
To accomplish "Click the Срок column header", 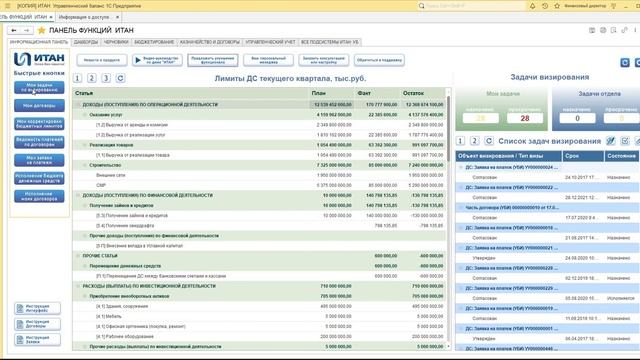I will point(583,156).
